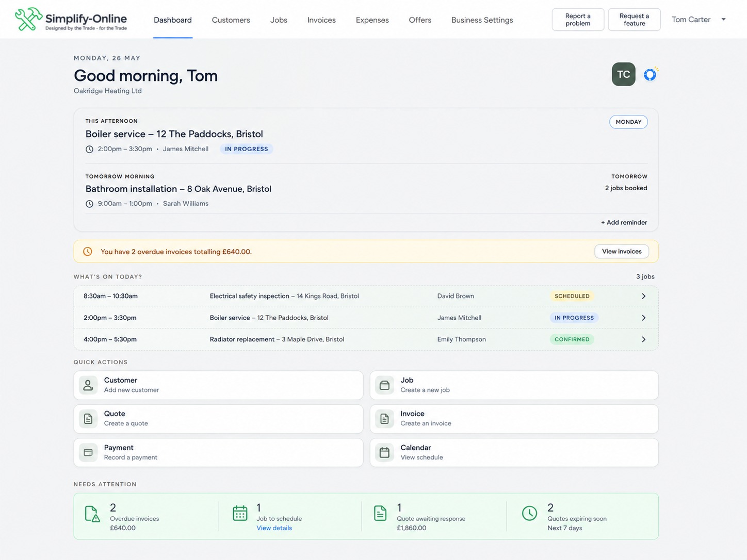Open the Customers tab

231,20
